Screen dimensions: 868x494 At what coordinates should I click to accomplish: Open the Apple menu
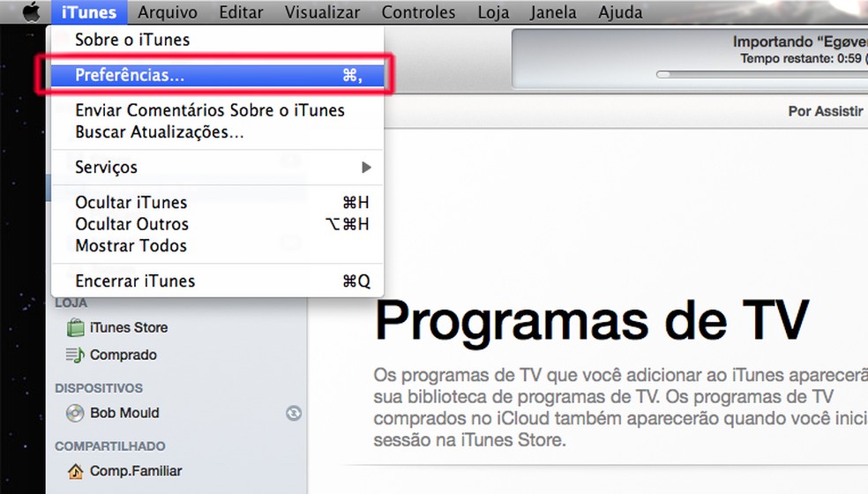pyautogui.click(x=32, y=11)
